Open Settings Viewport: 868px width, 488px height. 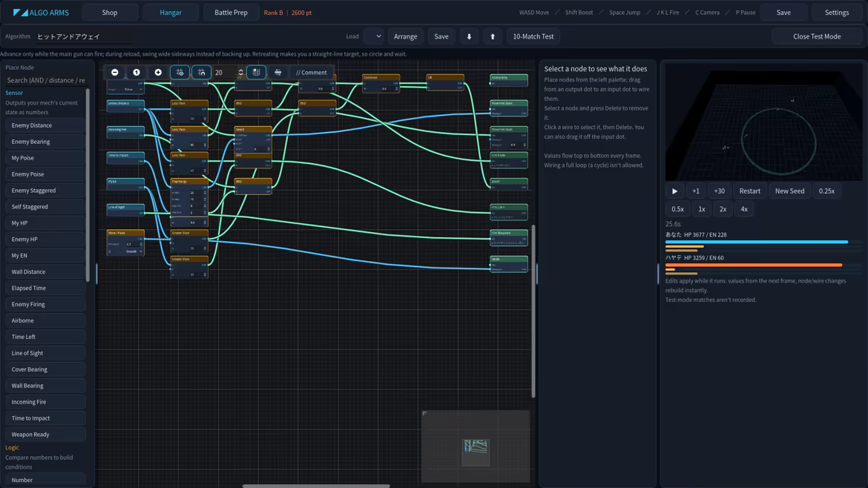[836, 12]
